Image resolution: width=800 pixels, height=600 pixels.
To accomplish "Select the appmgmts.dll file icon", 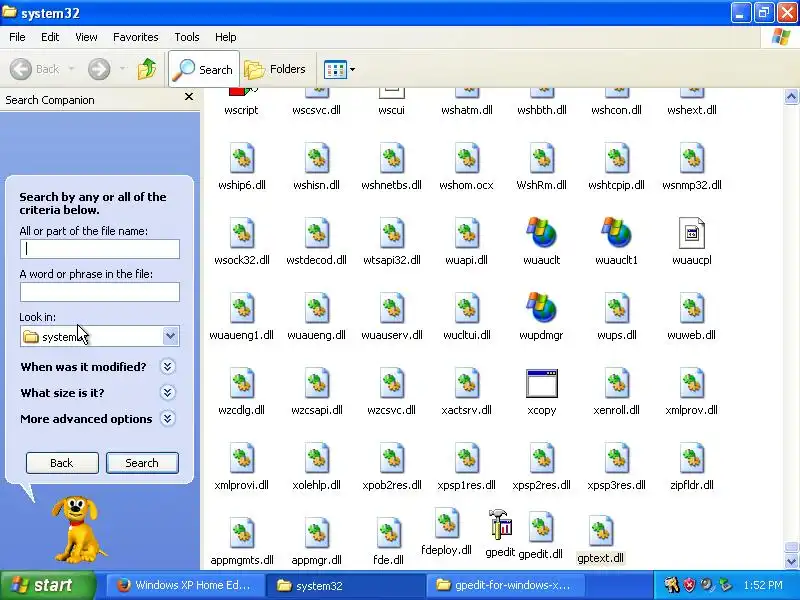I will (242, 533).
